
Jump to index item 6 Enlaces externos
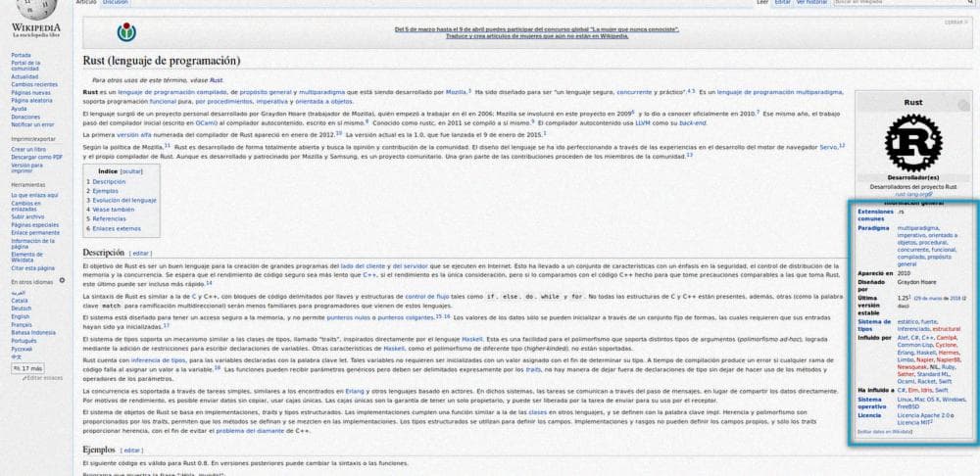113,228
